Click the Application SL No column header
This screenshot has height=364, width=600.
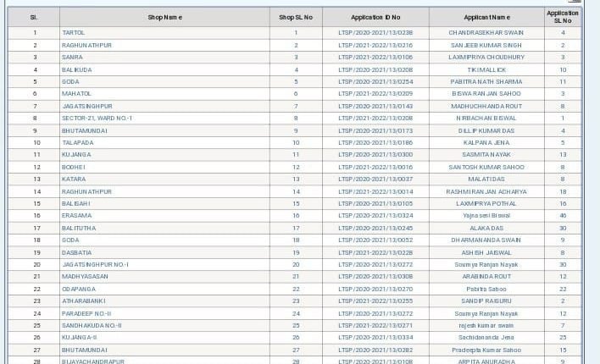(563, 17)
